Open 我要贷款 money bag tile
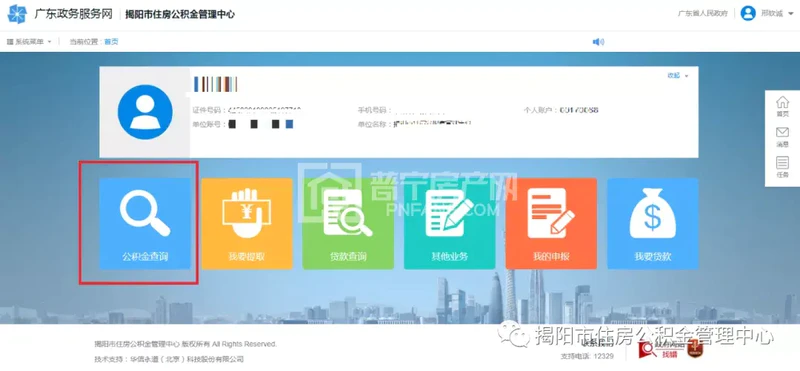The image size is (800, 371). [x=653, y=223]
